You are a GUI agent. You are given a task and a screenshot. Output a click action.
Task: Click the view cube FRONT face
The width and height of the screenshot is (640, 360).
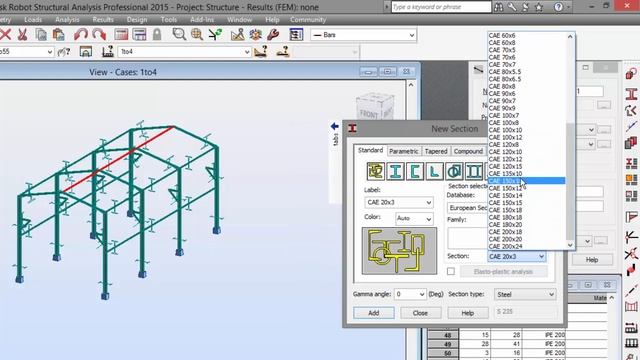pos(369,113)
